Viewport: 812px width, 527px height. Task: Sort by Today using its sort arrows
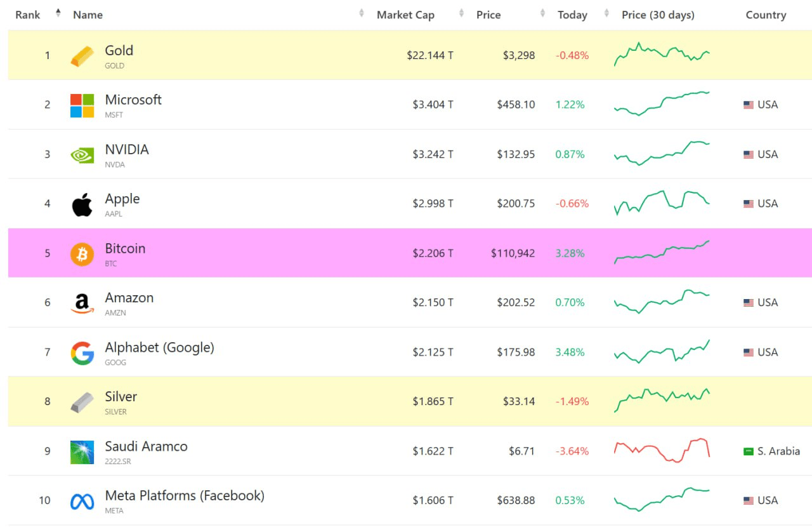coord(606,13)
